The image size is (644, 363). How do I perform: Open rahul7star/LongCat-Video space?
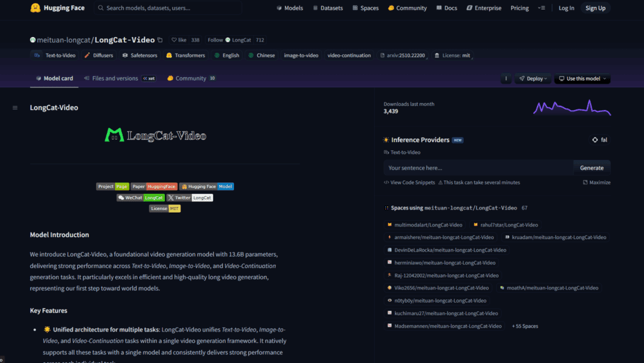click(x=505, y=225)
